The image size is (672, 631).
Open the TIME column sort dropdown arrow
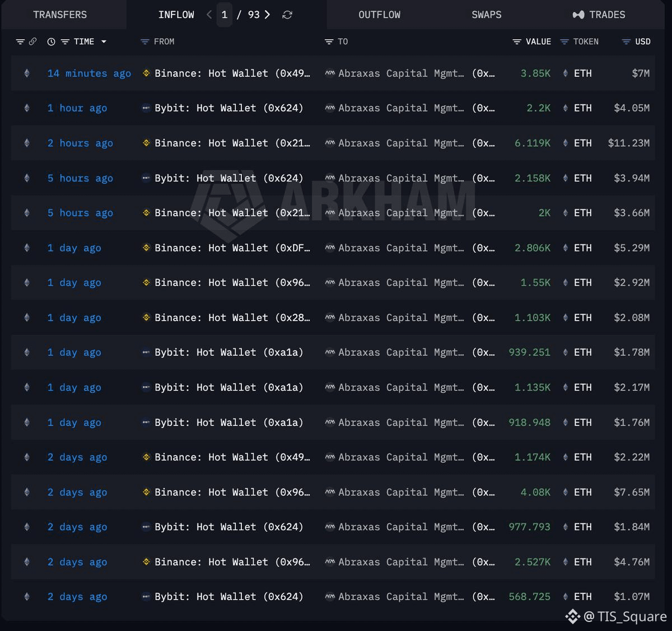coord(104,41)
